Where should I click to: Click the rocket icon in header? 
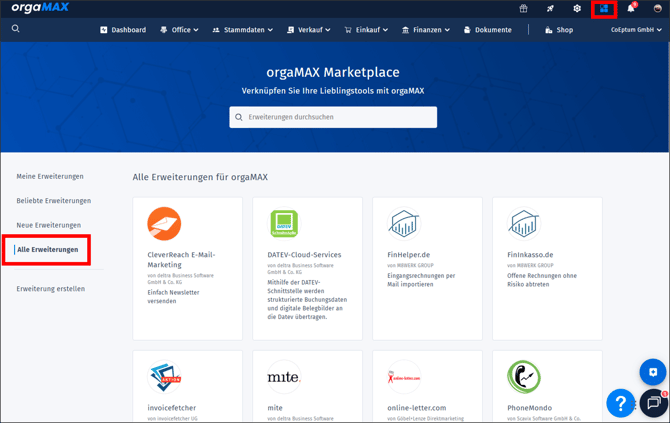click(550, 9)
